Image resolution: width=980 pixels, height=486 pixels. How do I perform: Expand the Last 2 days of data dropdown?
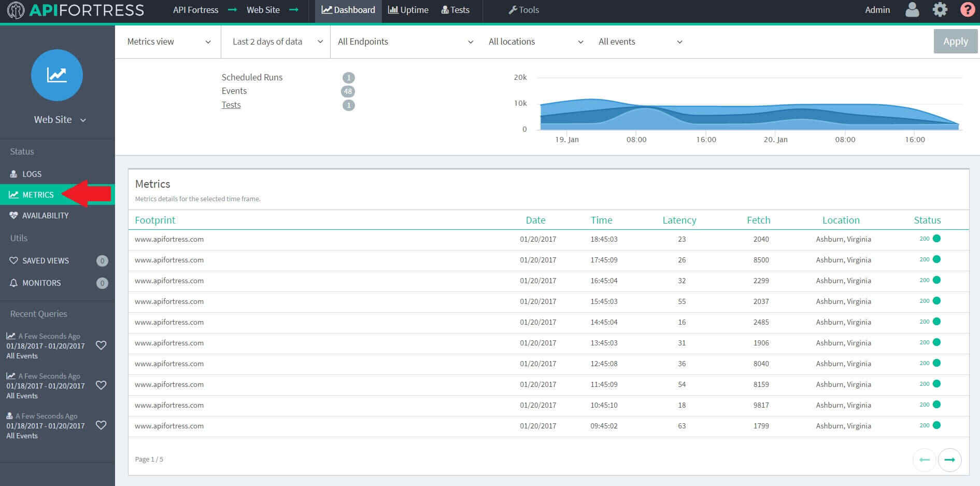tap(277, 41)
